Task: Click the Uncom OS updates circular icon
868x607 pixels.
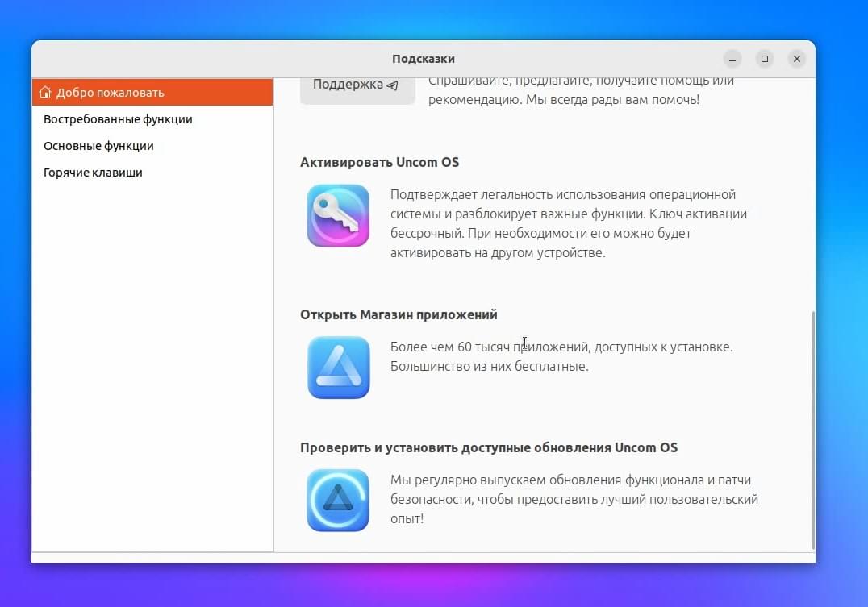Action: click(x=338, y=501)
